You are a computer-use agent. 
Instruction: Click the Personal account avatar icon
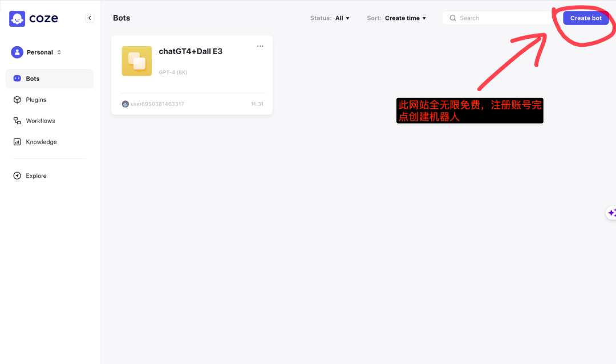[17, 52]
